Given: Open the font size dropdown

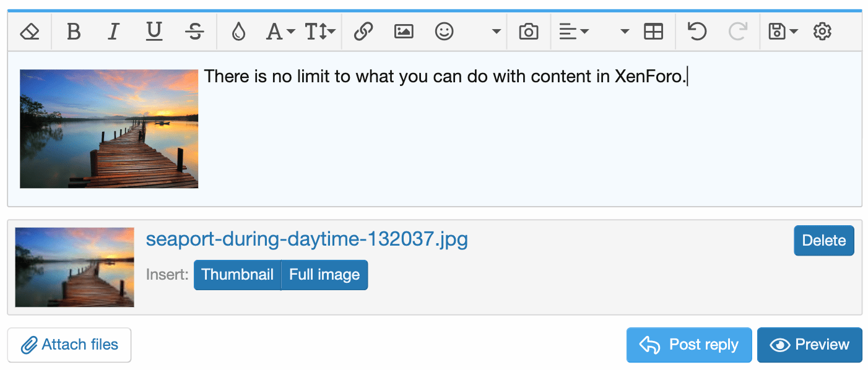Looking at the screenshot, I should tap(320, 32).
